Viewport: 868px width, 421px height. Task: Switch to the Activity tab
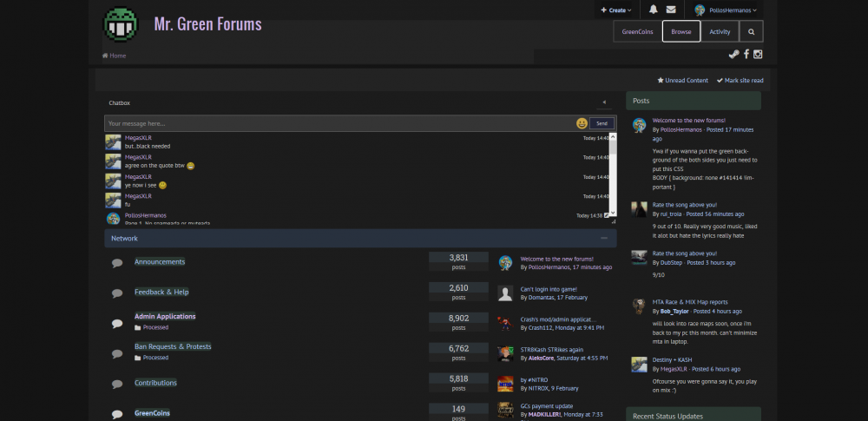tap(720, 31)
